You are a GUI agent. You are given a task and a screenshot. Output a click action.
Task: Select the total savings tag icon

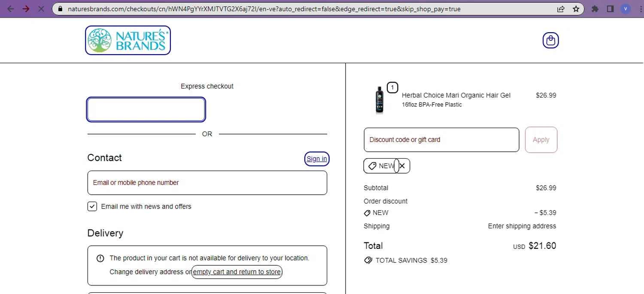click(x=368, y=260)
